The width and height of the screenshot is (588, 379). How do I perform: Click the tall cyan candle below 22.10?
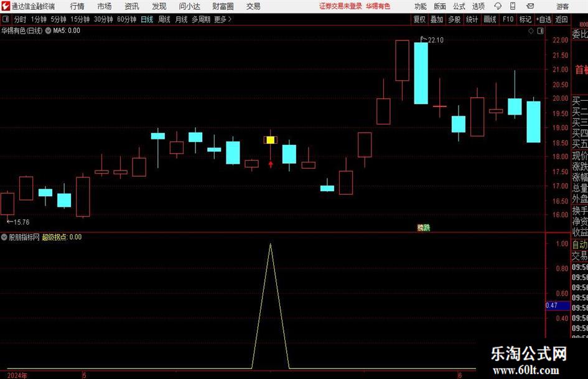pos(421,73)
